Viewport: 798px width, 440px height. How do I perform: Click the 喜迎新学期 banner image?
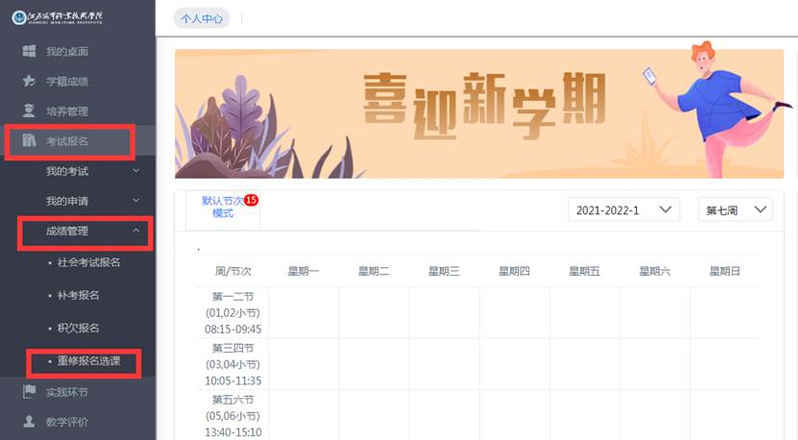[x=478, y=114]
